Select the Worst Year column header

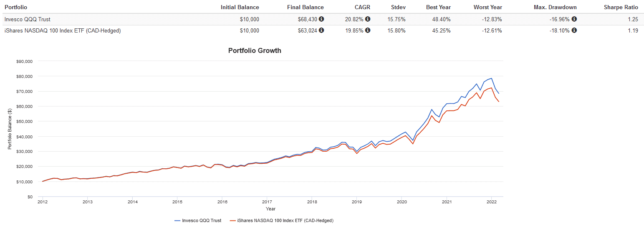coord(487,7)
